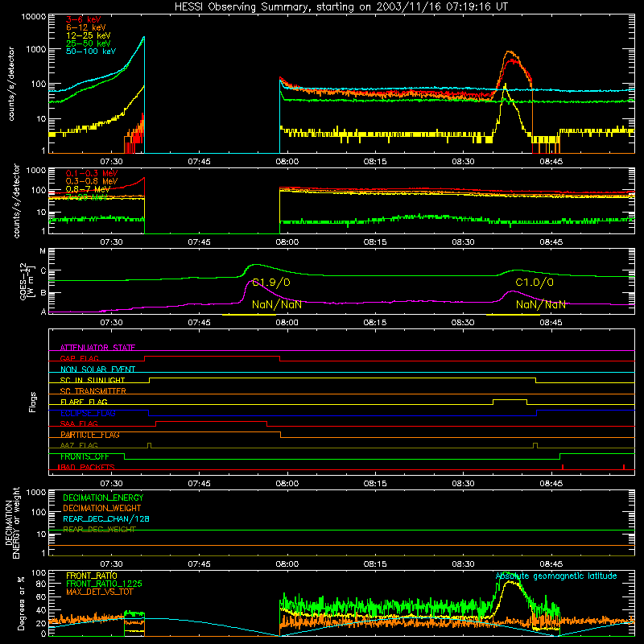Select the SC_IN_SUNLIGHT flag label
644x644 pixels.
coord(93,380)
